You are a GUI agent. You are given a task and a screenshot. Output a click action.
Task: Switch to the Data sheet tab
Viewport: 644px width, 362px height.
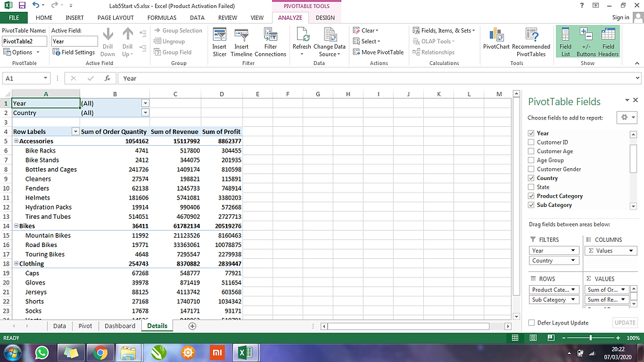60,326
